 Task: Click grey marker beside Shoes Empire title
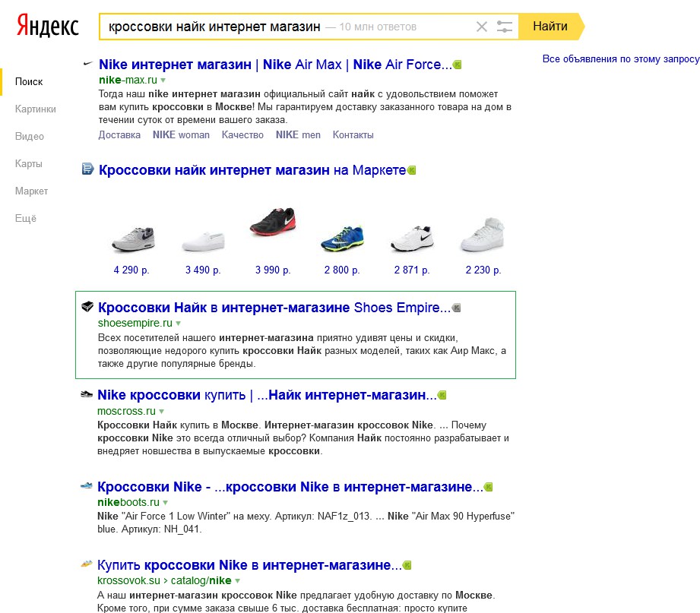(x=456, y=308)
